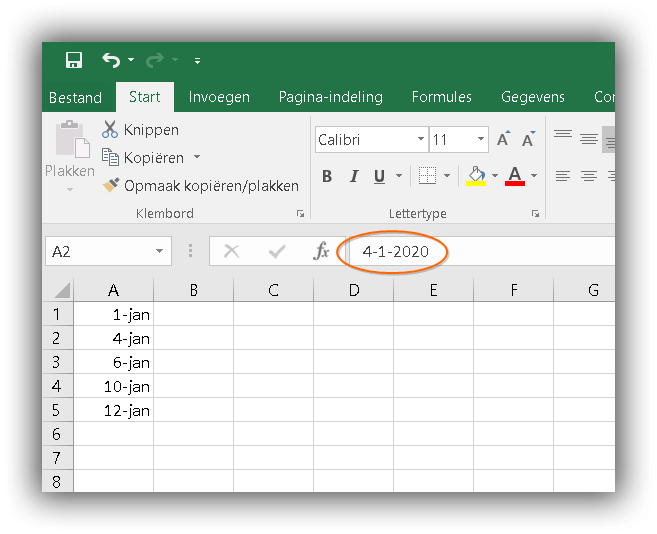Open the fill color dropdown arrow
The height and width of the screenshot is (534, 657).
pyautogui.click(x=495, y=176)
